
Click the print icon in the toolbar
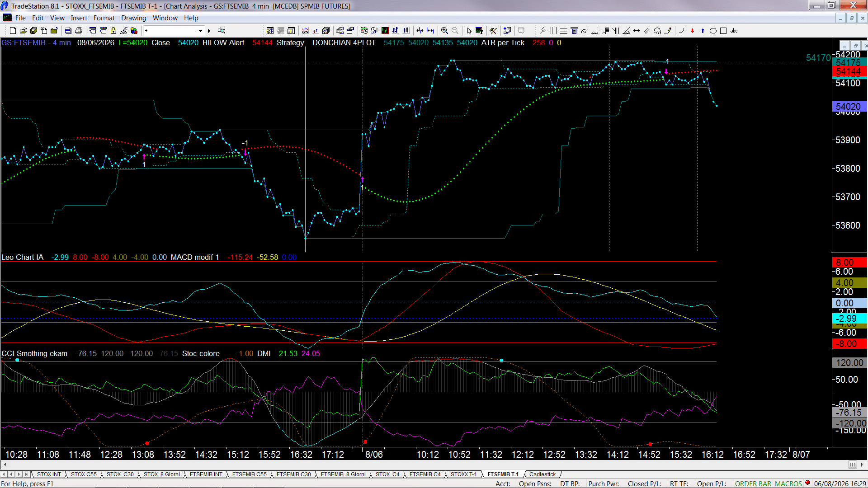coord(79,31)
